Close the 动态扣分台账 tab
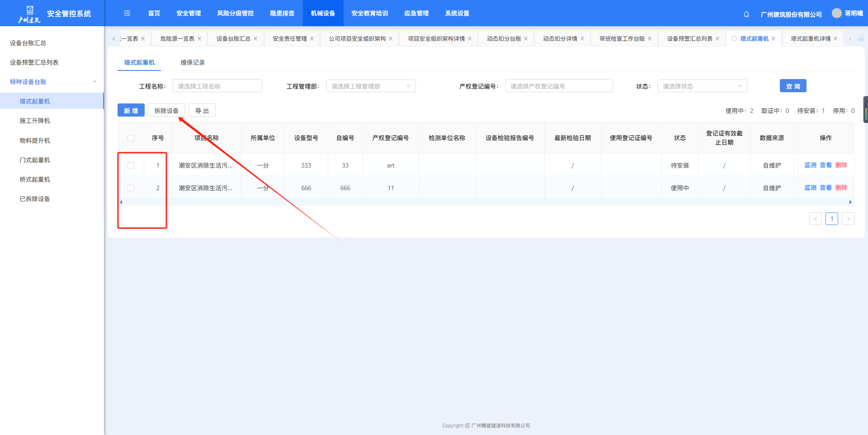The image size is (868, 435). pos(526,39)
